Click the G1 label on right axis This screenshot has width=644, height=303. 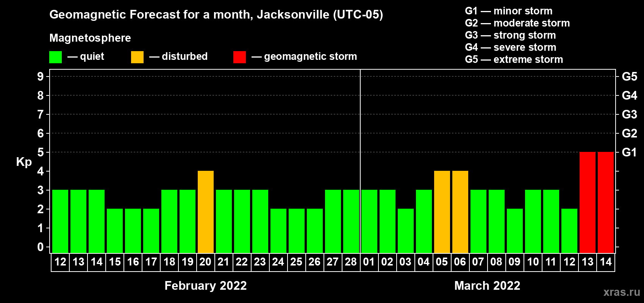coord(630,152)
